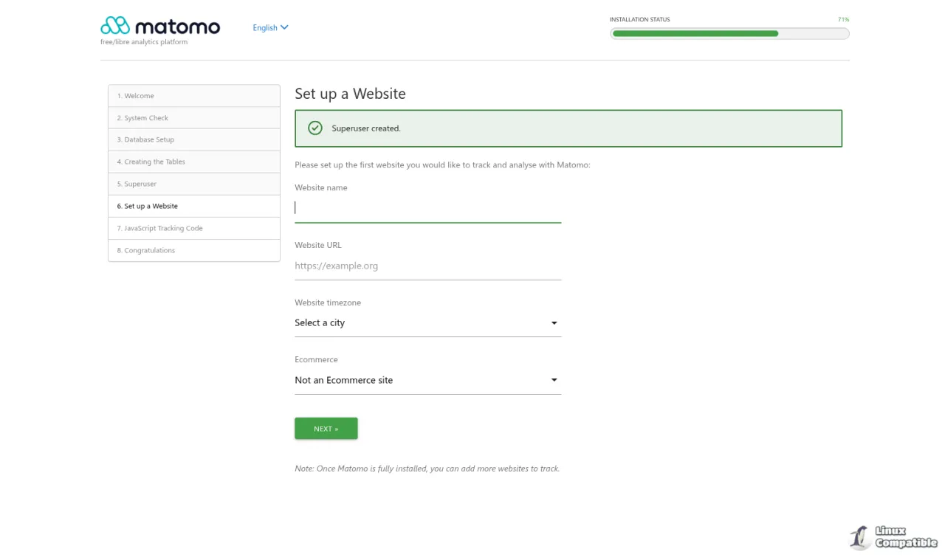Viewport: 945px width, 560px height.
Task: Click the Website URL input field
Action: click(x=428, y=266)
